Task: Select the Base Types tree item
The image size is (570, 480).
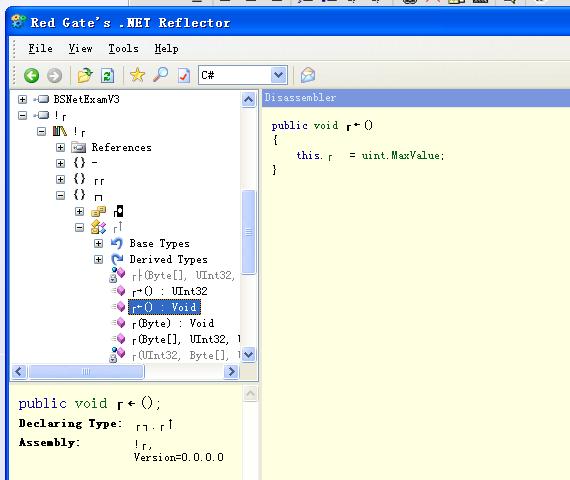Action: point(159,243)
